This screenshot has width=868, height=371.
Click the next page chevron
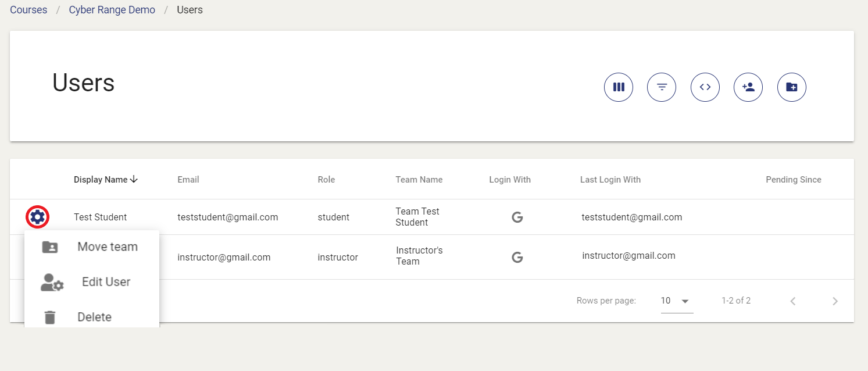point(835,301)
